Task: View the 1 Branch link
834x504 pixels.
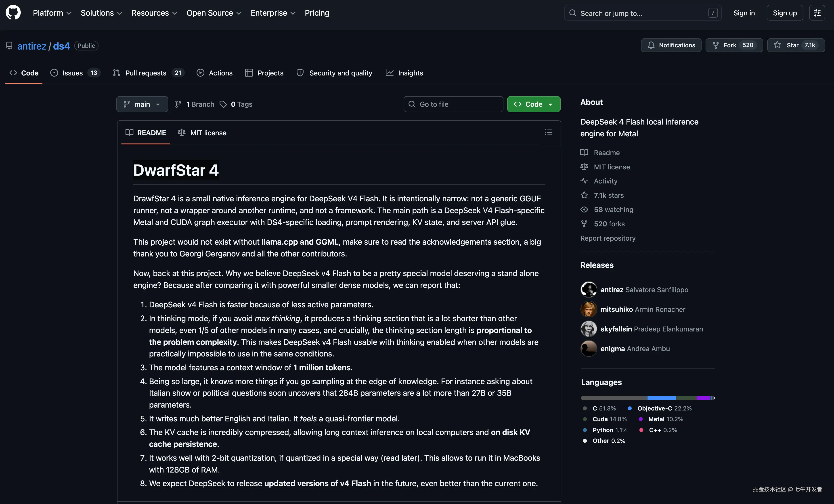Action: [x=195, y=104]
